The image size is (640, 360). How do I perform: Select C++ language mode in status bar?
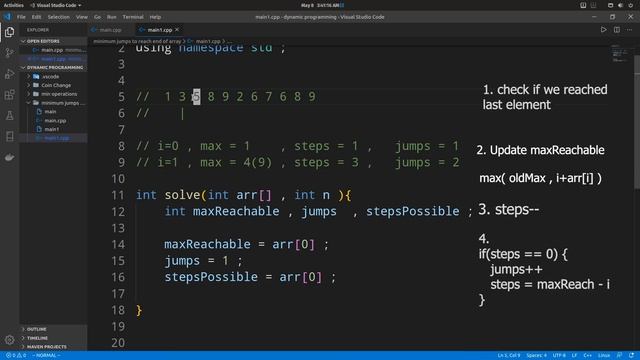coord(588,356)
